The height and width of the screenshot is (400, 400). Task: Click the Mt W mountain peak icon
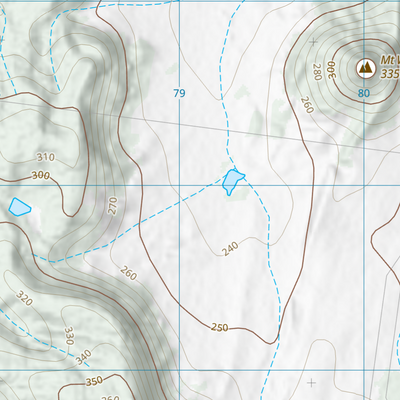coord(366,68)
